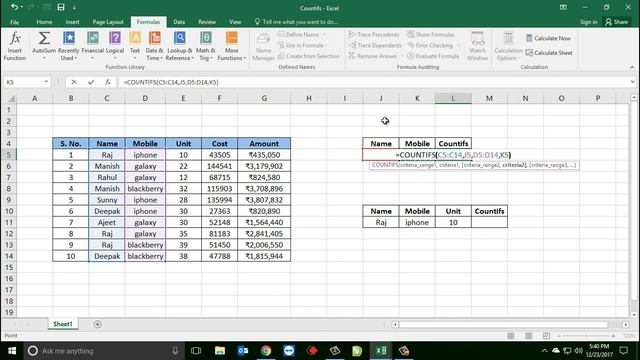Select column L header
640x360 pixels.
click(x=453, y=98)
